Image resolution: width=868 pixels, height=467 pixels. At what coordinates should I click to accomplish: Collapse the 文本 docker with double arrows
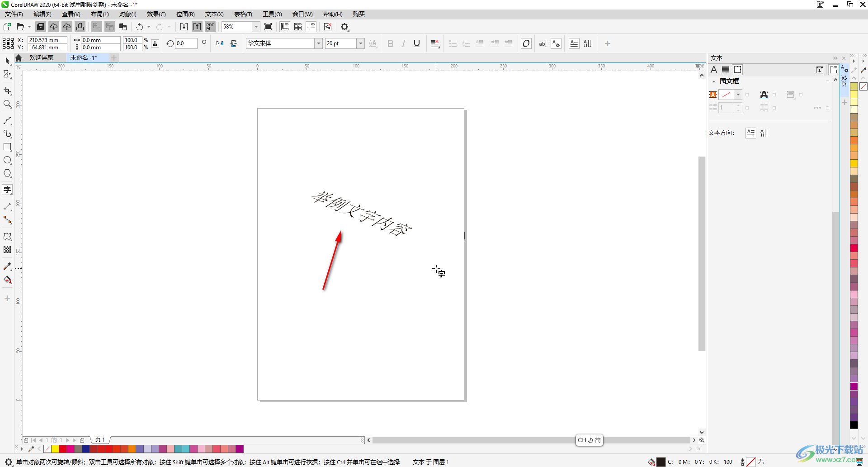[835, 58]
